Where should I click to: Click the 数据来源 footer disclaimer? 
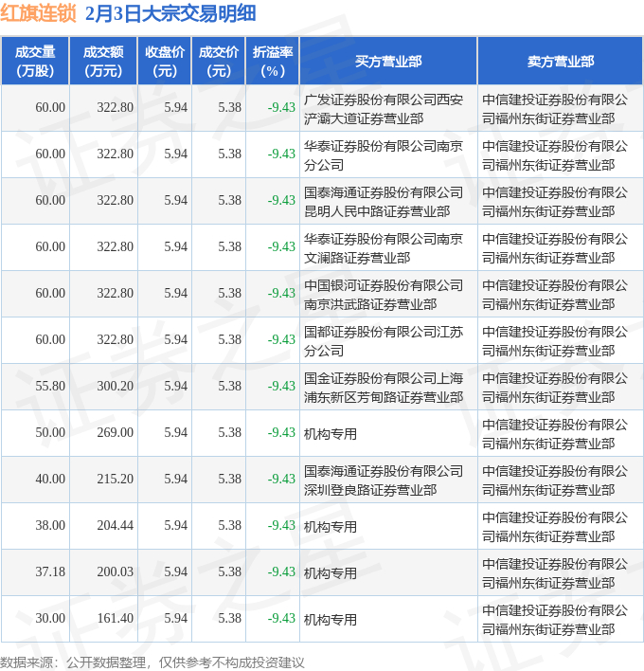152,662
